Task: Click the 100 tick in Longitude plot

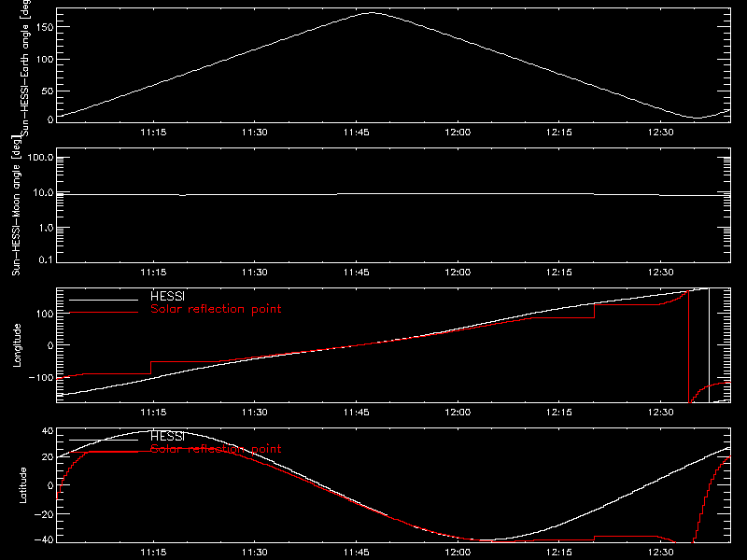Action: click(x=44, y=314)
